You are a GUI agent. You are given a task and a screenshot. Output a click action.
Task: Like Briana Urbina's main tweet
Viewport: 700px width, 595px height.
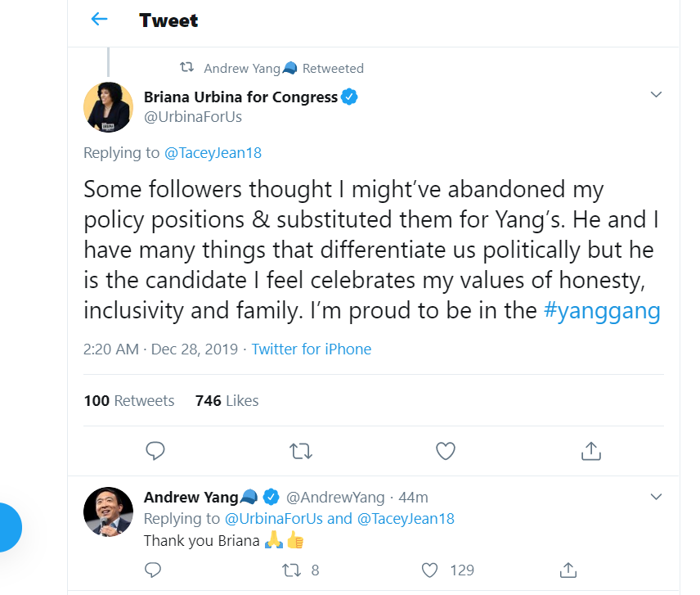(445, 450)
